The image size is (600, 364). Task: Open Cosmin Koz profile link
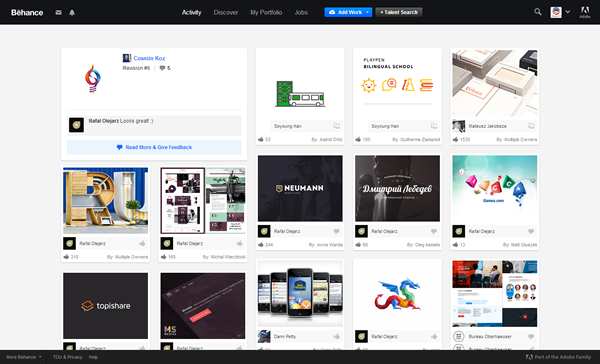[x=149, y=58]
